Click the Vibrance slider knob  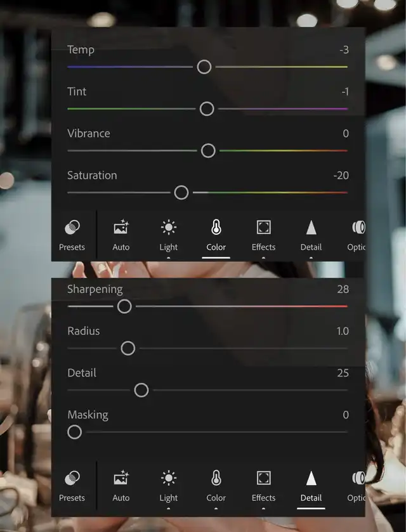tap(208, 151)
